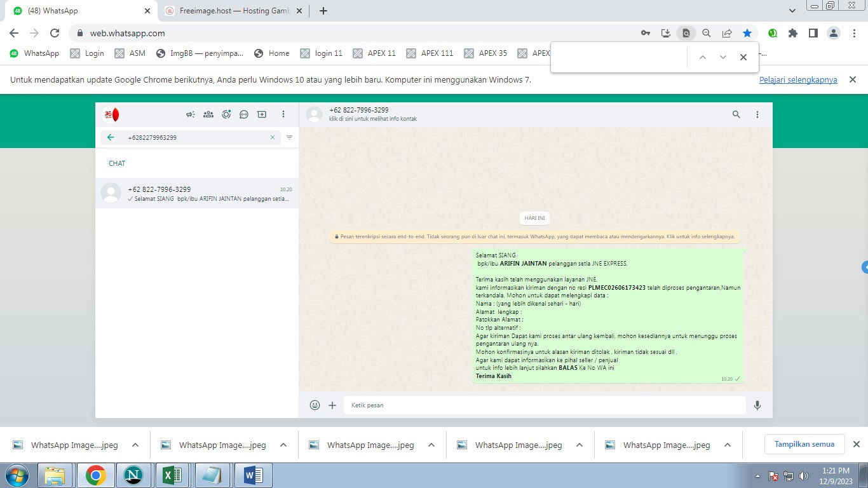Viewport: 868px width, 488px height.
Task: Open a new Chrome tab
Action: (x=323, y=11)
